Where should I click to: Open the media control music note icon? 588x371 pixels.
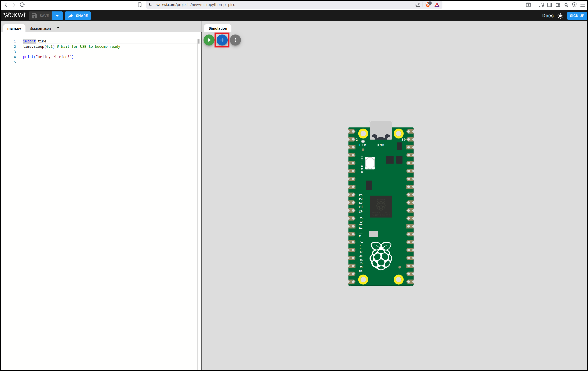tap(541, 5)
